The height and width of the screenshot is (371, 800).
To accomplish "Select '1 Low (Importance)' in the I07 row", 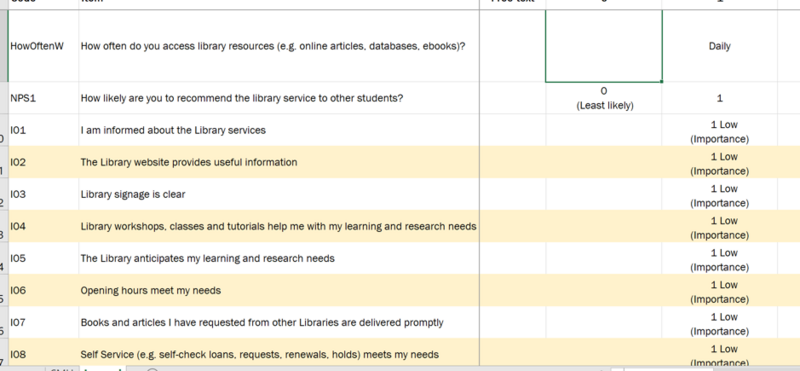I will click(719, 324).
